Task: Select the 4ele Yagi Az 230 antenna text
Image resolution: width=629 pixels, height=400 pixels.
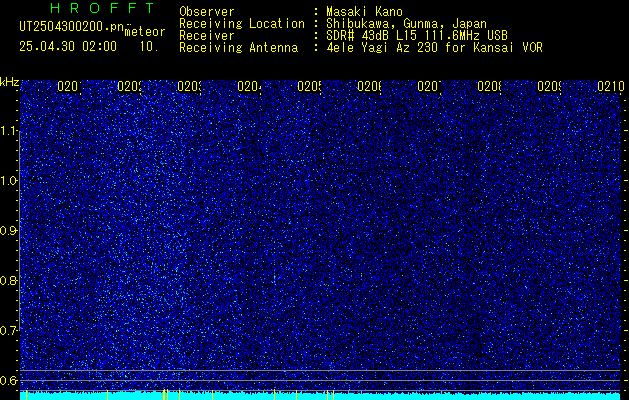Action: [x=434, y=48]
